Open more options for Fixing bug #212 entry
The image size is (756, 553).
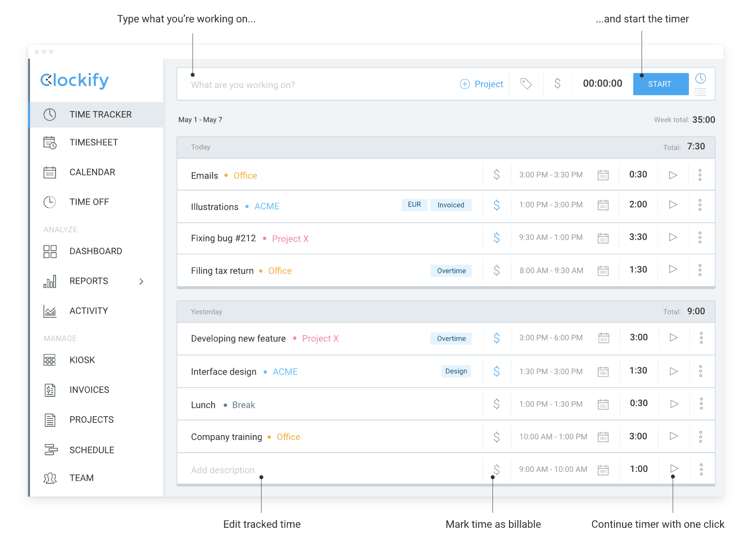pyautogui.click(x=700, y=238)
